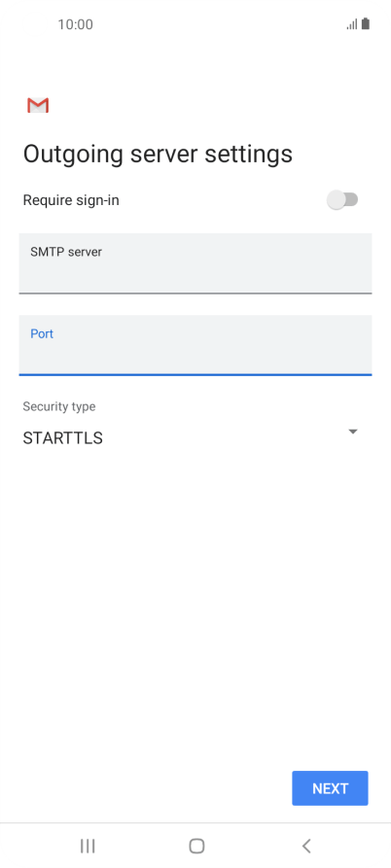
Task: Focus the SMTP server input field
Action: click(195, 263)
